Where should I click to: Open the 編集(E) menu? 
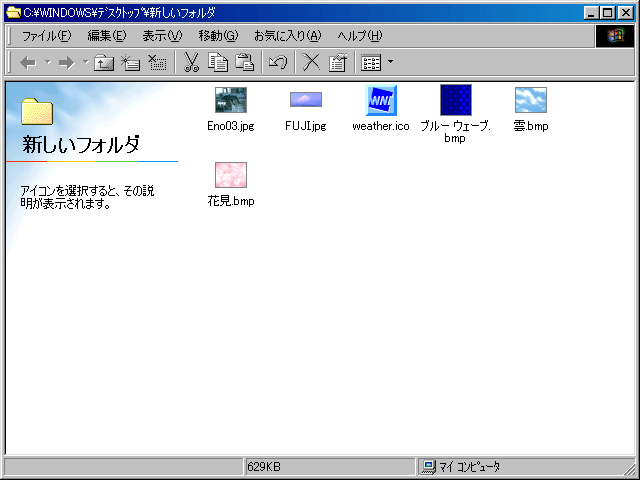(x=107, y=36)
